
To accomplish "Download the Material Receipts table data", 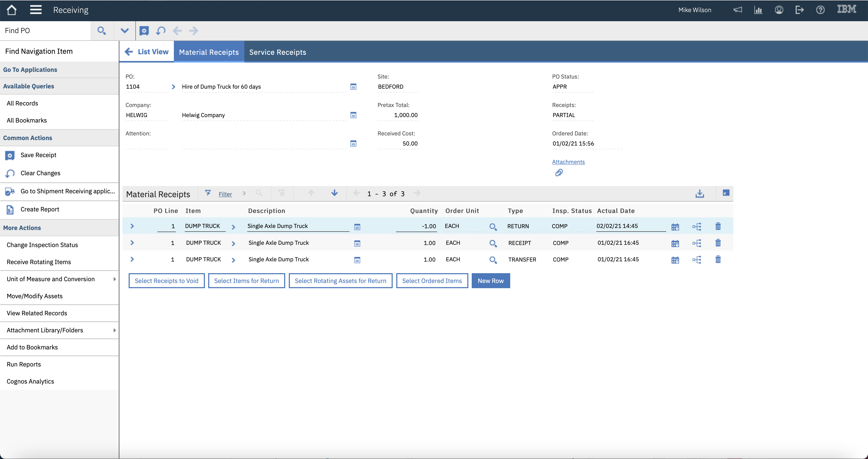I will point(700,193).
